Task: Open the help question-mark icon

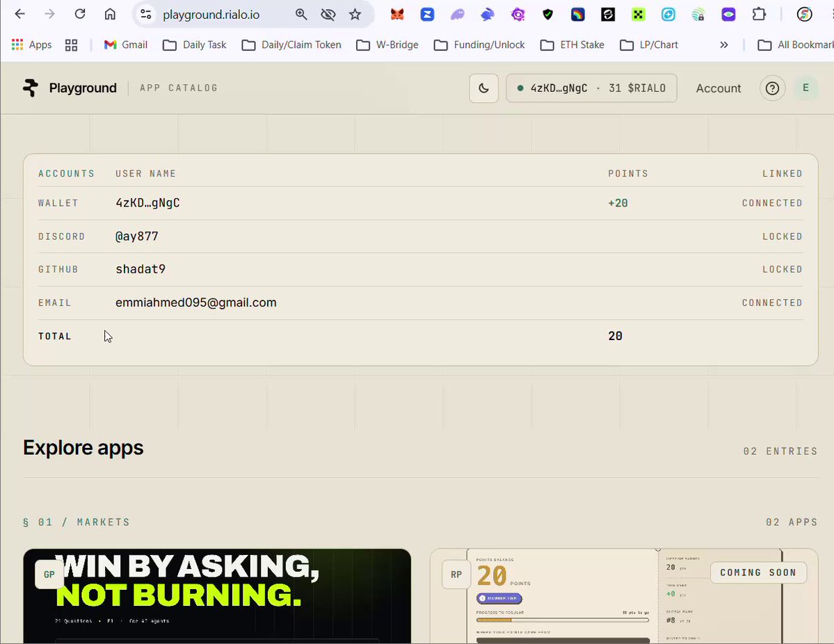Action: [772, 88]
